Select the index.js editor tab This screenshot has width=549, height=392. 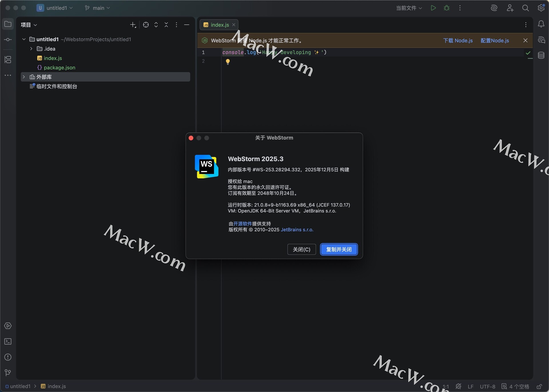[219, 25]
